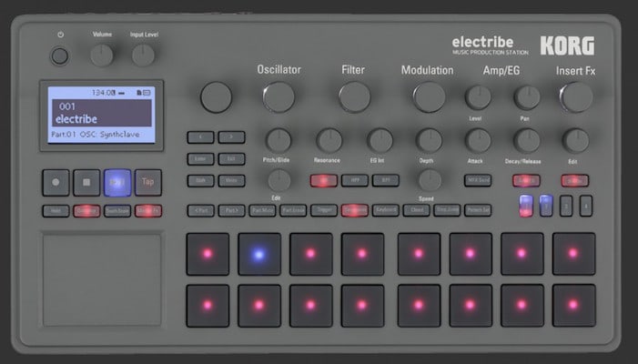Image resolution: width=638 pixels, height=364 pixels.
Task: Click step bar button 2 lit blue
Action: (x=546, y=206)
